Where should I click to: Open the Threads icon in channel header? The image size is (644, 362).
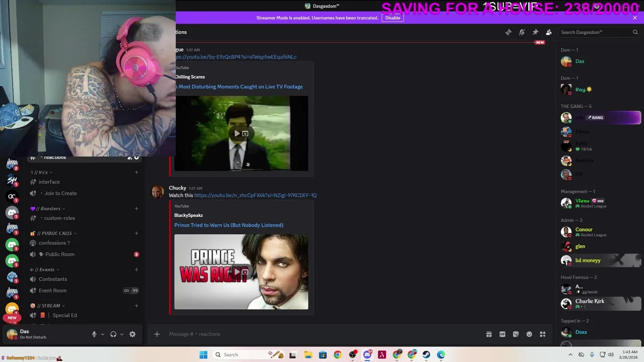pos(508,32)
